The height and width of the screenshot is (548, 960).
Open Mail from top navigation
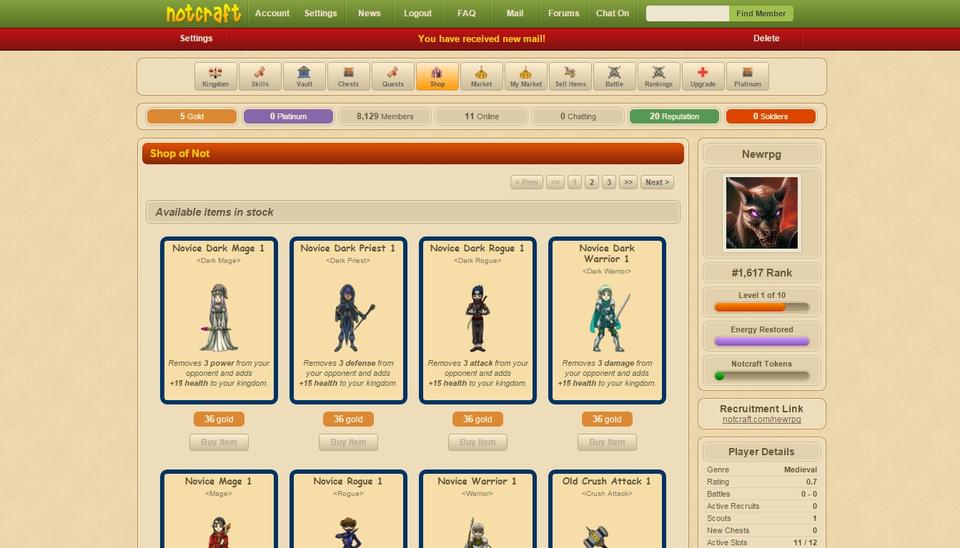click(x=515, y=13)
